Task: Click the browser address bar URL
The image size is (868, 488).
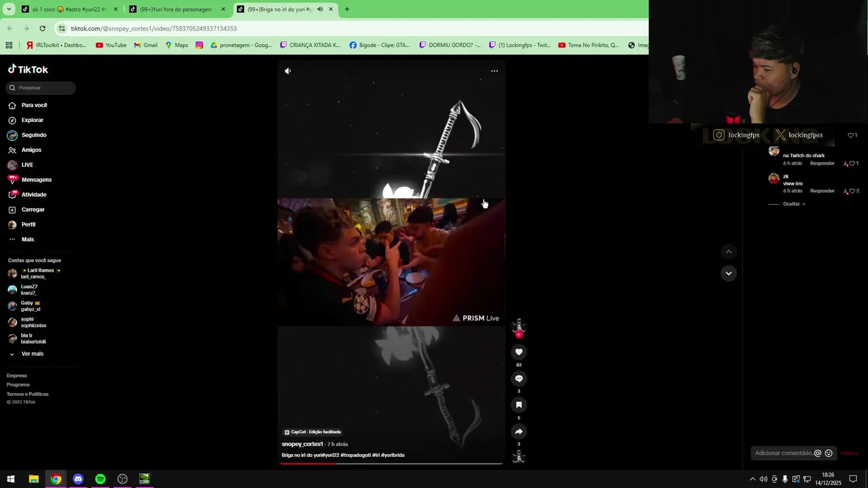Action: [154, 28]
